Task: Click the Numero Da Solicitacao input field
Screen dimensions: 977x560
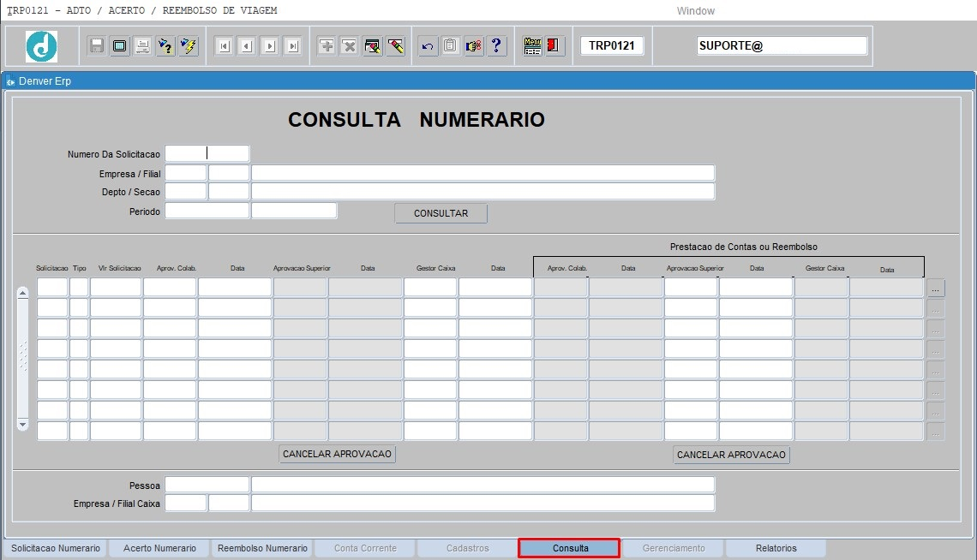Action: point(207,153)
